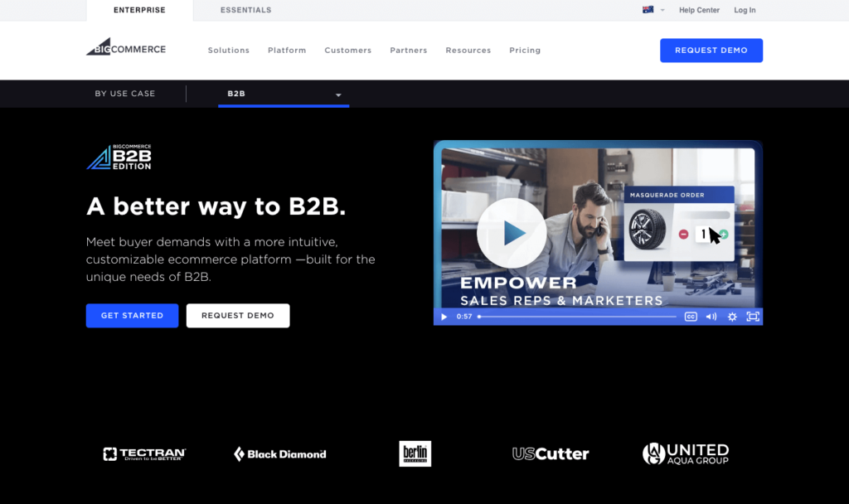
Task: Click the video progress bar
Action: (577, 317)
